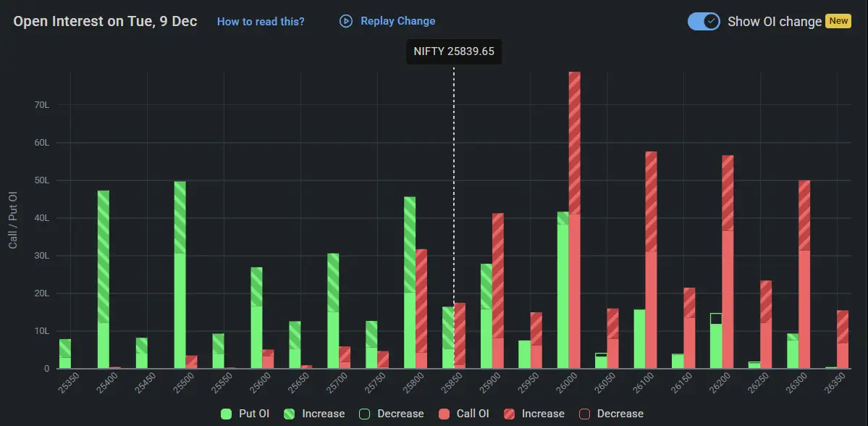
Task: Click the play icon beside Replay Change
Action: pyautogui.click(x=345, y=21)
